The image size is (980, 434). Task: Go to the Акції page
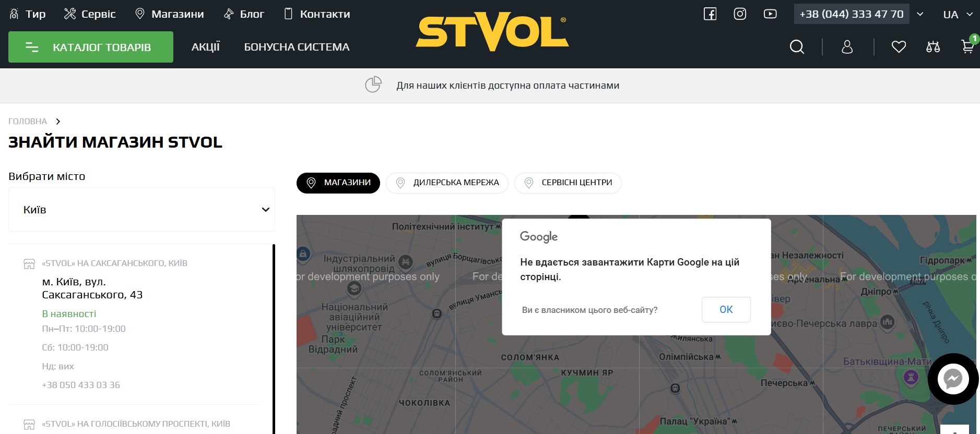click(x=206, y=47)
